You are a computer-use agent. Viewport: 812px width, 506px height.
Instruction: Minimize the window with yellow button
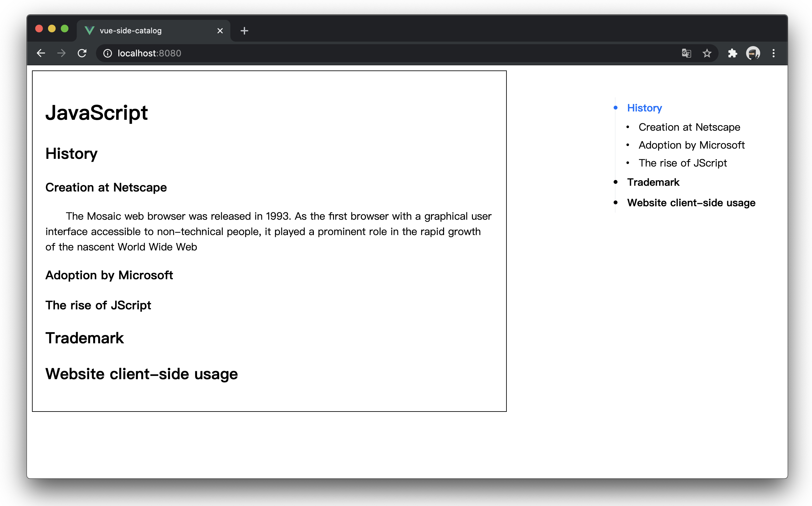(52, 29)
